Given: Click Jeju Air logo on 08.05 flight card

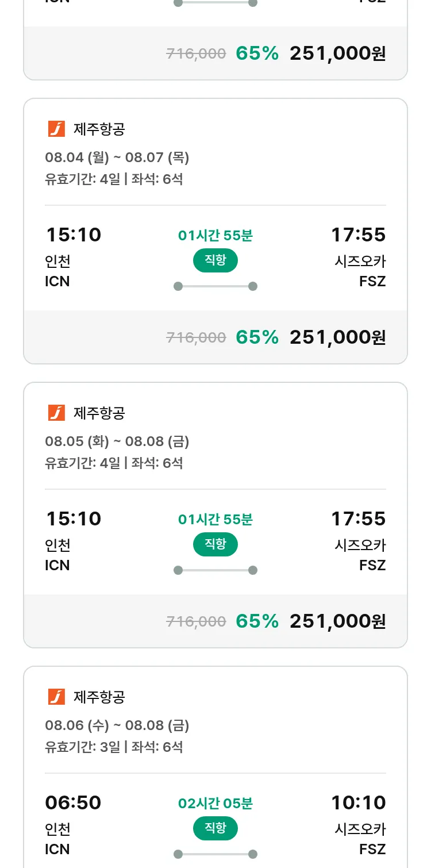Looking at the screenshot, I should (56, 413).
